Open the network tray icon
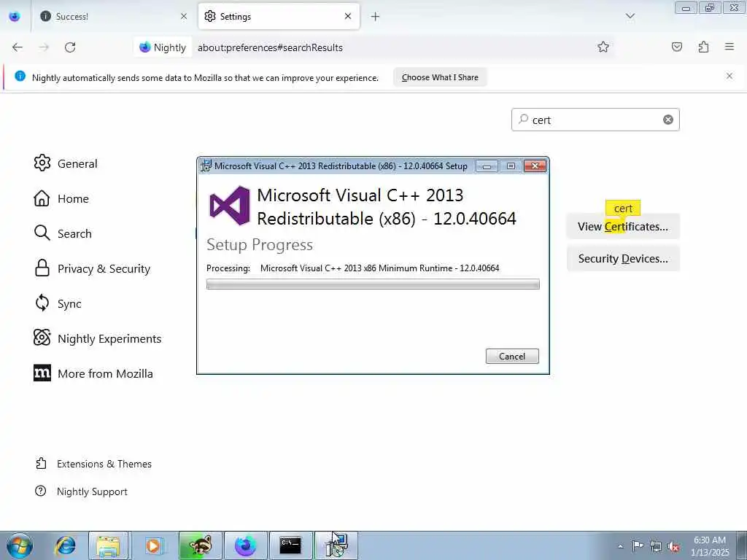The image size is (747, 560). click(x=656, y=546)
